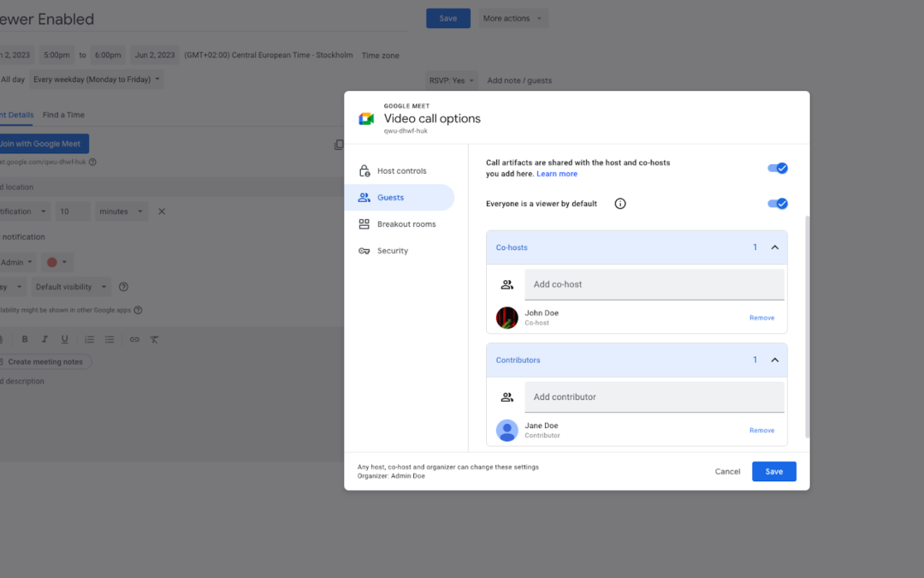Apply underline formatting in description toolbar
This screenshot has width=924, height=578.
[64, 339]
